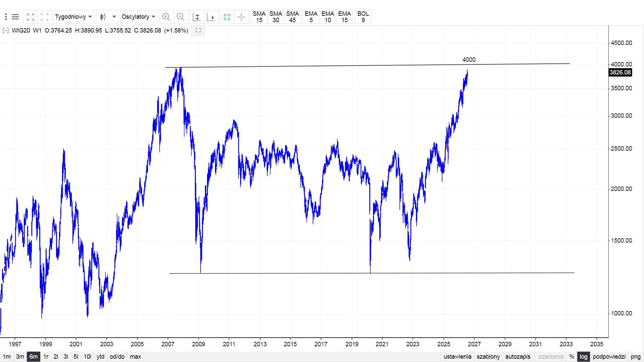Click the 2025 label on time axis
This screenshot has height=362, width=644.
444,344
